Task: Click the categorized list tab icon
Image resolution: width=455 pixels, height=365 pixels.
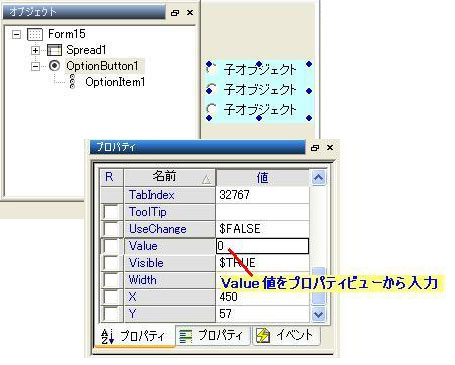Action: 186,336
